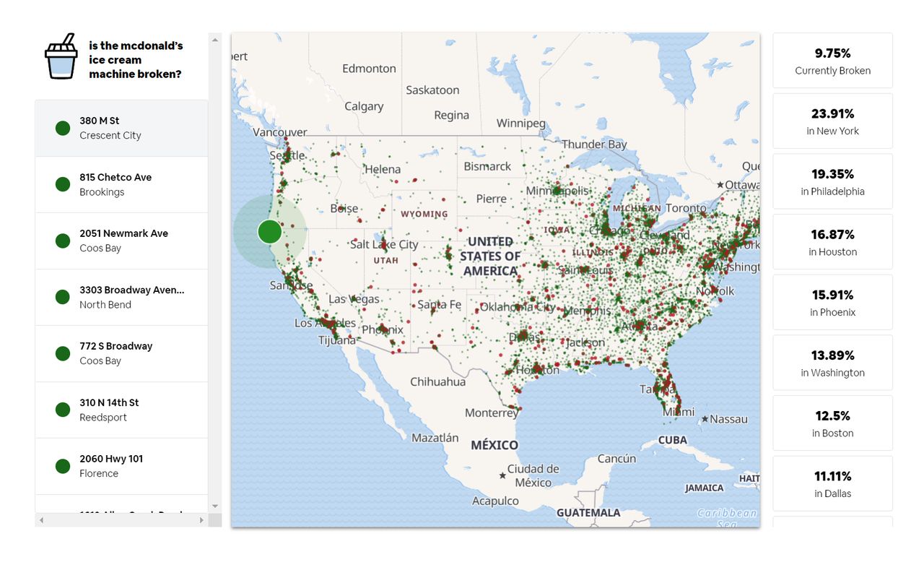
Task: Click the GUATEMALA label on map
Action: coord(588,513)
